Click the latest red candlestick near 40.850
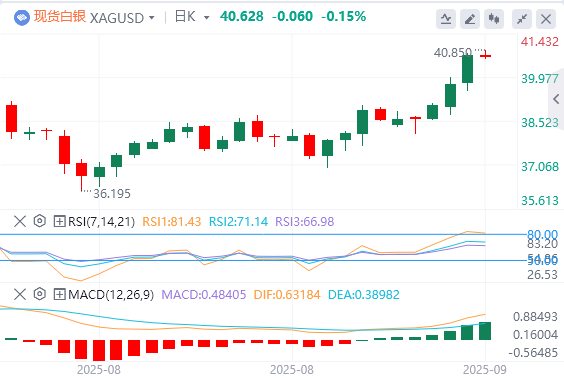 [x=485, y=55]
